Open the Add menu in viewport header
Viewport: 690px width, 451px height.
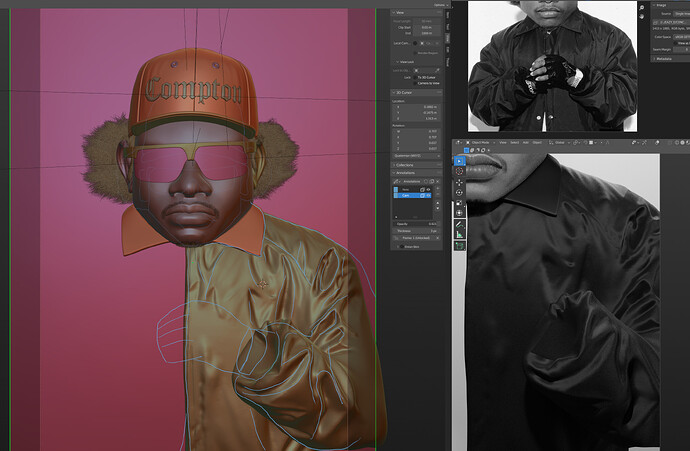point(525,143)
